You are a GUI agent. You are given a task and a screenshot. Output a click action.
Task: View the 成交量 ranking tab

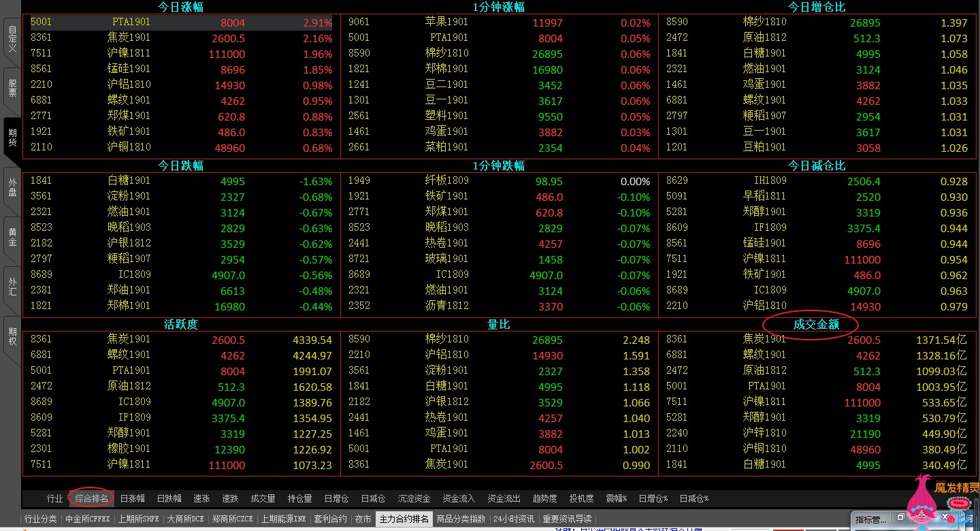coord(263,499)
